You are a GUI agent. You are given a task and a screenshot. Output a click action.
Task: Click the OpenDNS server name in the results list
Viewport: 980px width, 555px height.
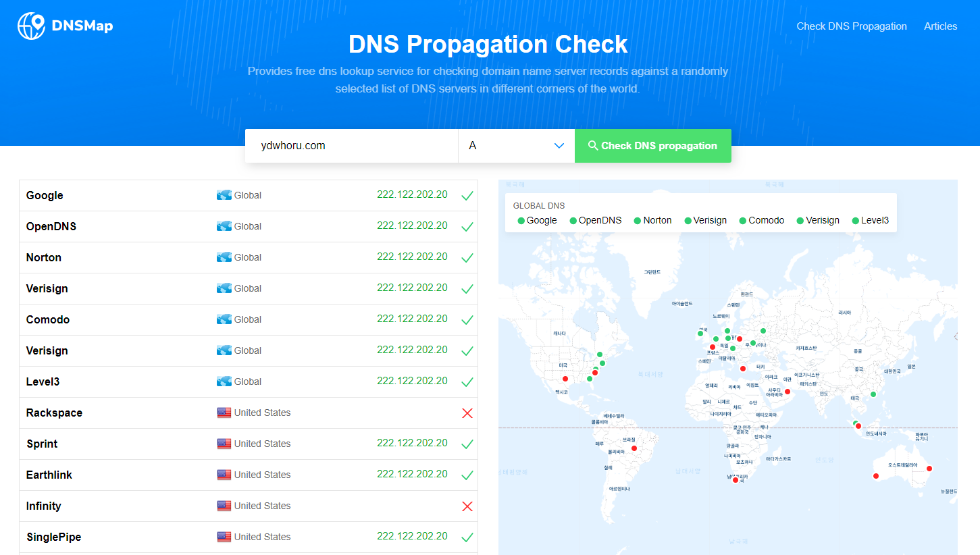pos(51,226)
